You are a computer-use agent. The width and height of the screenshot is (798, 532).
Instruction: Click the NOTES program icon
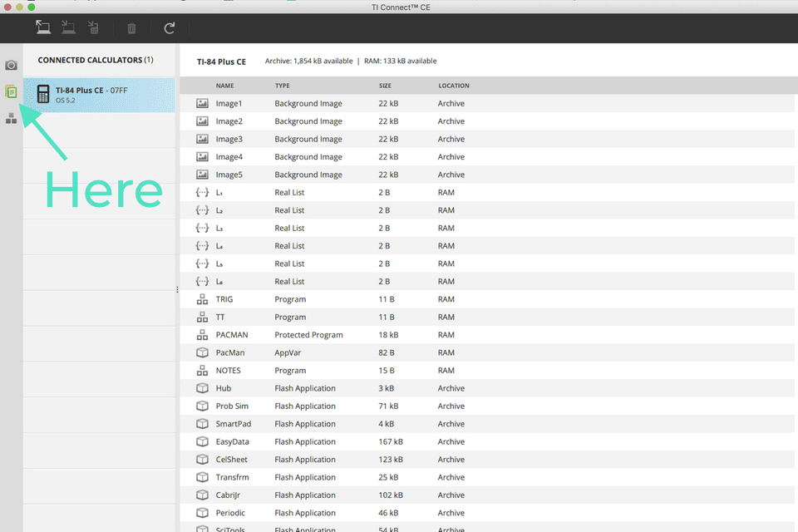point(202,371)
